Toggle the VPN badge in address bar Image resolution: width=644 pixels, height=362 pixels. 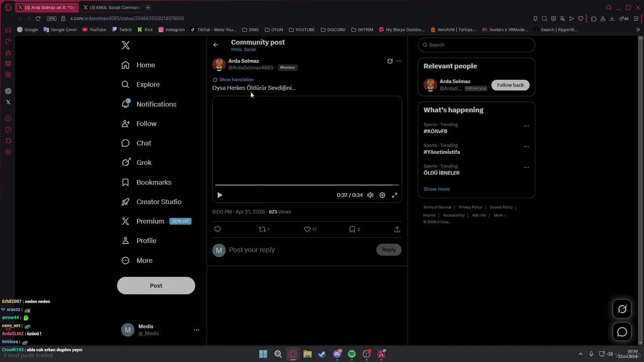[x=51, y=19]
